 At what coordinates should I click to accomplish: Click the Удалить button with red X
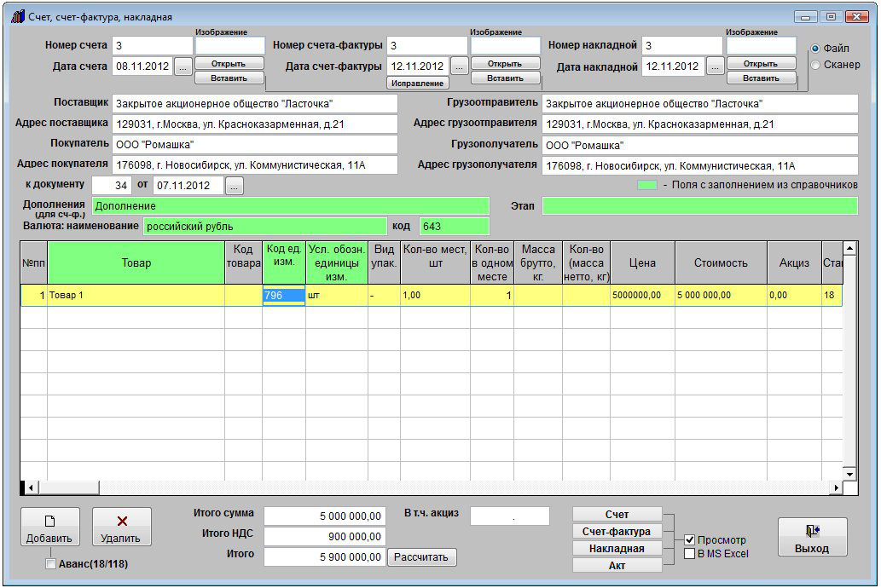pos(121,527)
